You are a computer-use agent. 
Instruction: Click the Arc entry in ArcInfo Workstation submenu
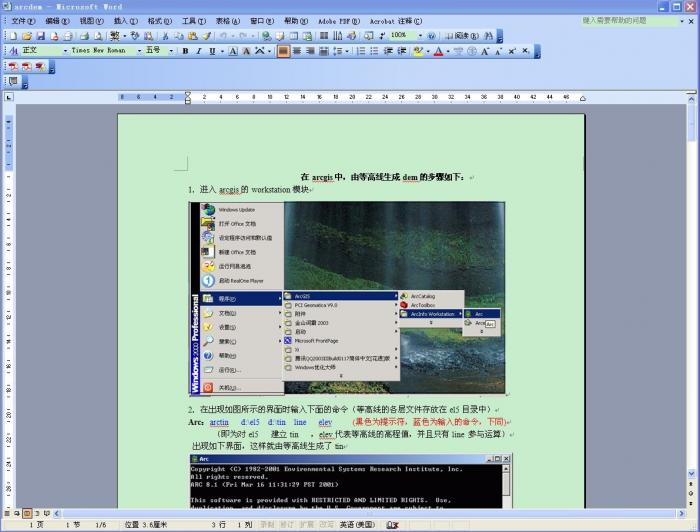(480, 313)
